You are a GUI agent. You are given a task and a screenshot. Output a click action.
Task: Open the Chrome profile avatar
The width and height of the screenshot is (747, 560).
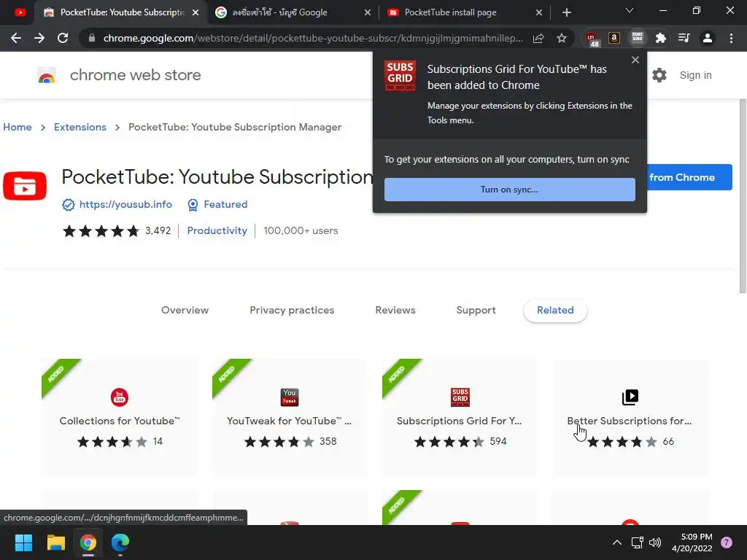[x=708, y=38]
